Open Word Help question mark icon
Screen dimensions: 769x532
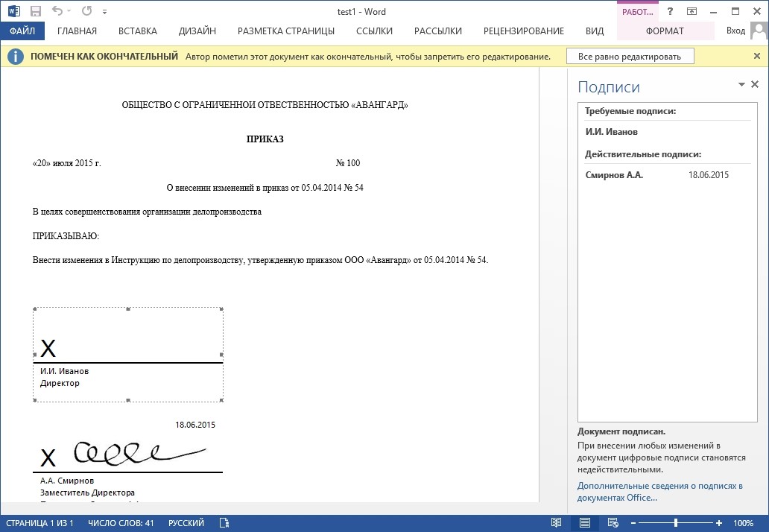671,11
